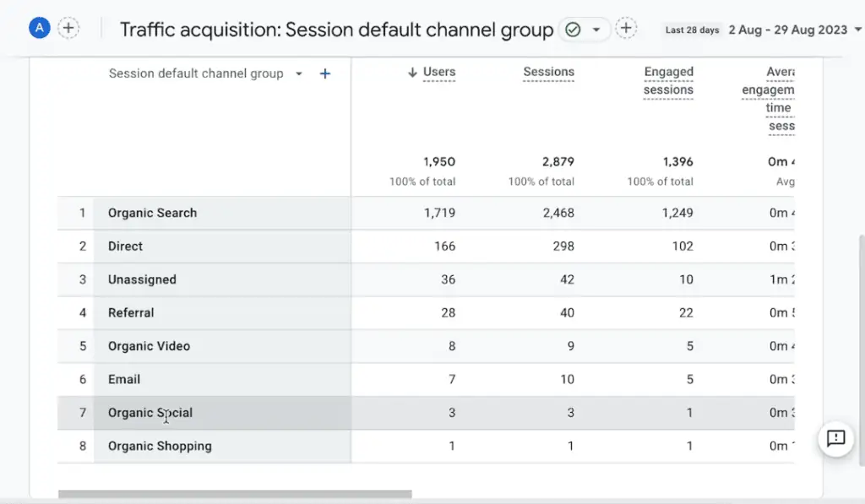
Task: Click the horizontal scrollbar below the table
Action: 237,490
